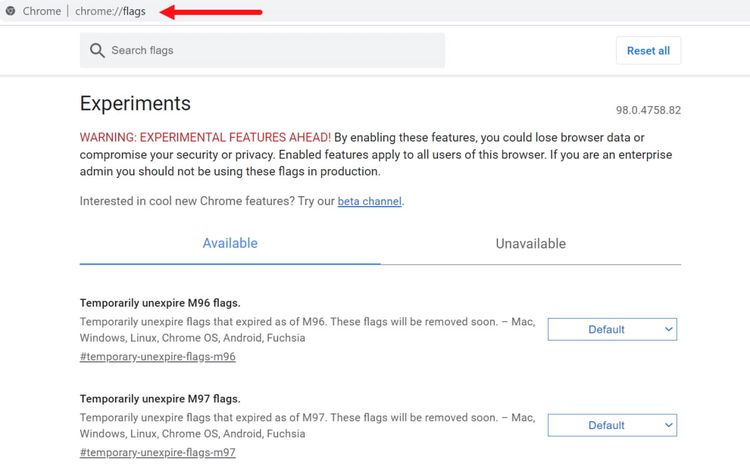Click the 'Temporarily unexpire M97 flags.' title
The image size is (750, 469).
pos(160,399)
